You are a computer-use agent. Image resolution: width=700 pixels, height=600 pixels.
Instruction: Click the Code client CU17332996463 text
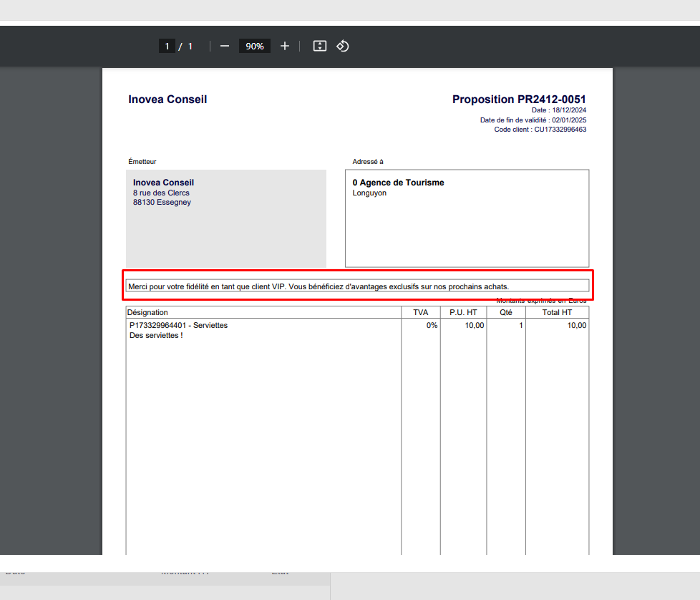pyautogui.click(x=540, y=130)
